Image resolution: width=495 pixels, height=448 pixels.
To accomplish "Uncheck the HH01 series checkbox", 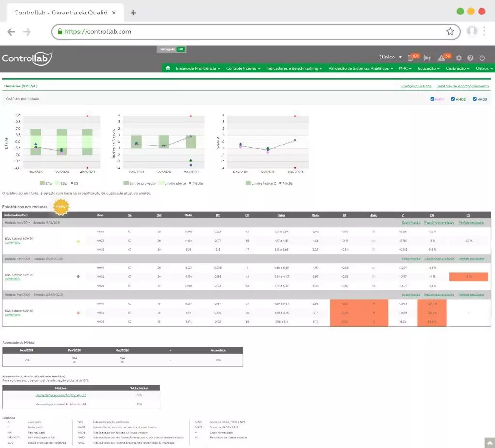I will coord(432,99).
